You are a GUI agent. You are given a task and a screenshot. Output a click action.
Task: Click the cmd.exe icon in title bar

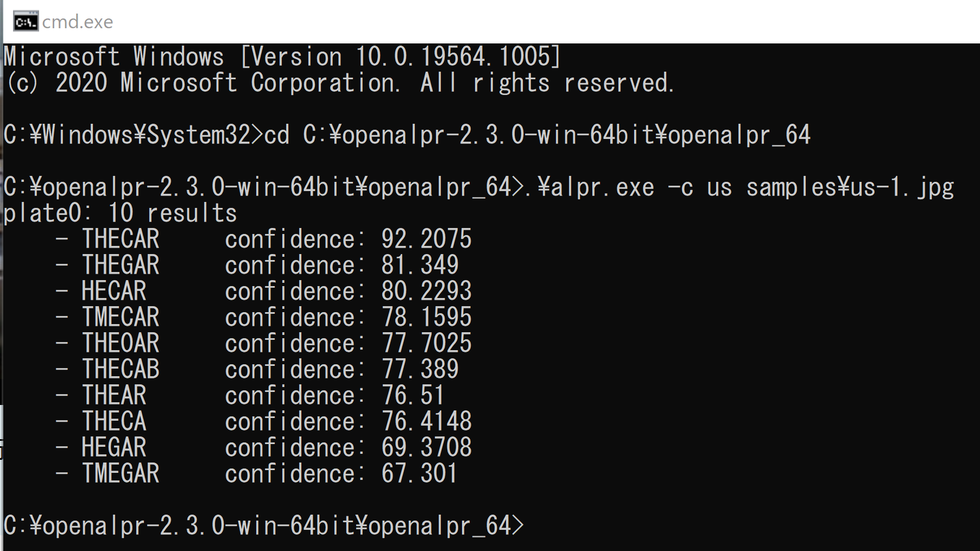click(x=26, y=22)
